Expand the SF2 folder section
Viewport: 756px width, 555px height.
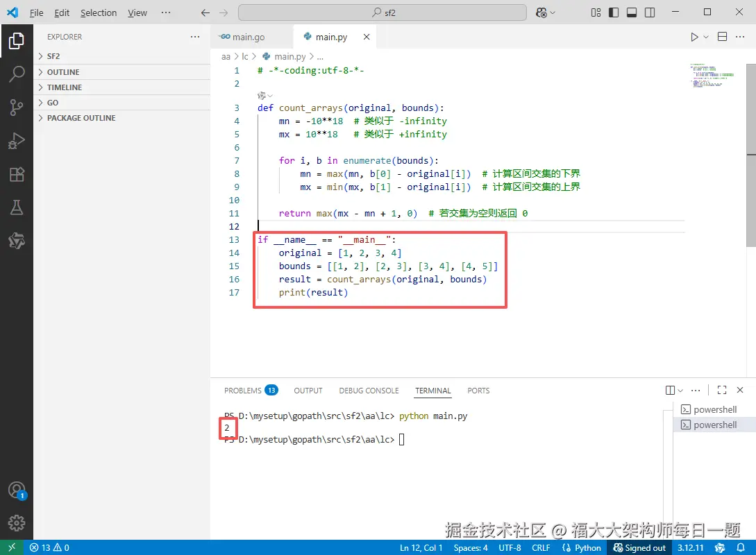coord(122,56)
